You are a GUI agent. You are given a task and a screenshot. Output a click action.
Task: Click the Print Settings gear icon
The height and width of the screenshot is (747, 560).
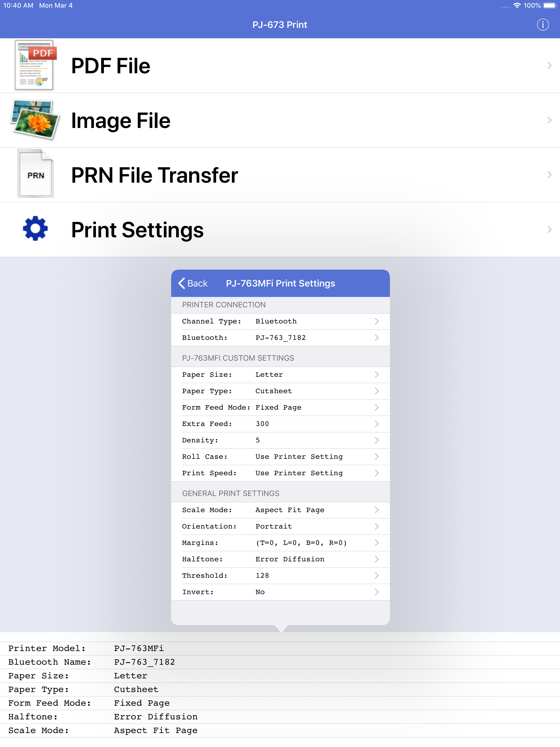coord(35,229)
